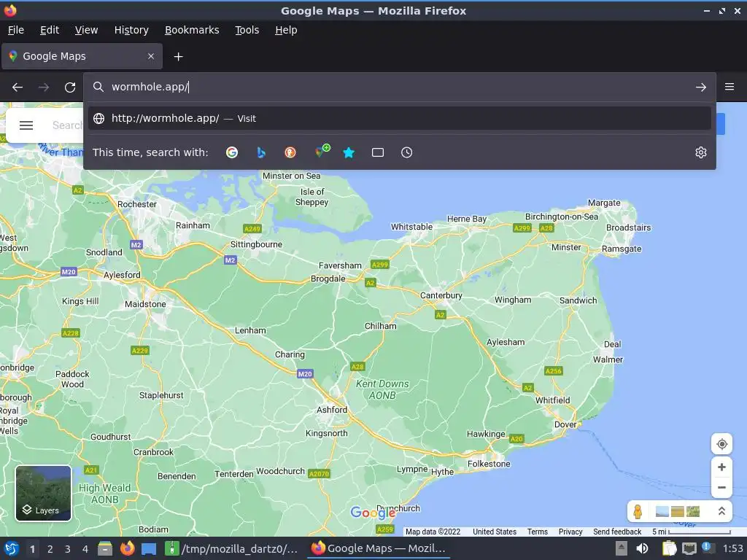Show your location on the map
The height and width of the screenshot is (560, 747).
click(x=721, y=444)
